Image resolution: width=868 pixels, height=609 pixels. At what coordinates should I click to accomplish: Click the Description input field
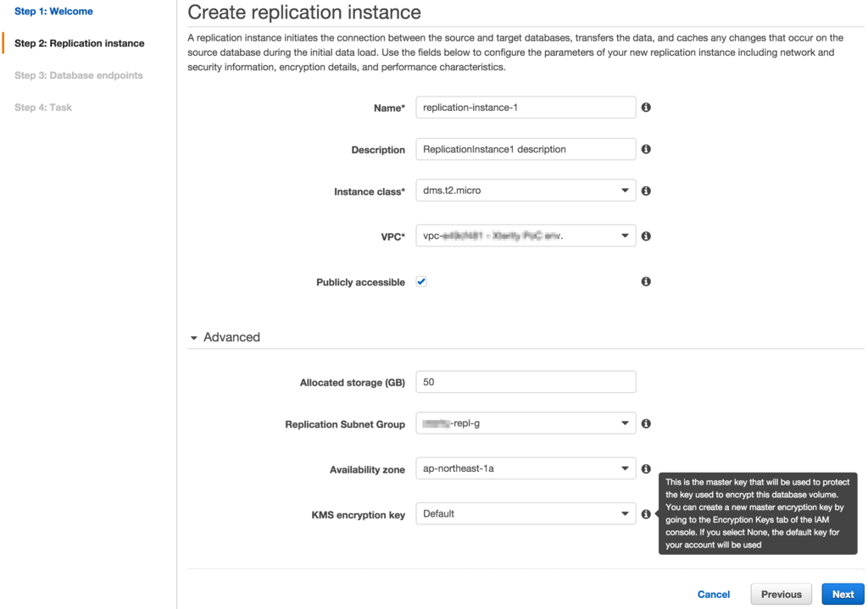pos(526,149)
